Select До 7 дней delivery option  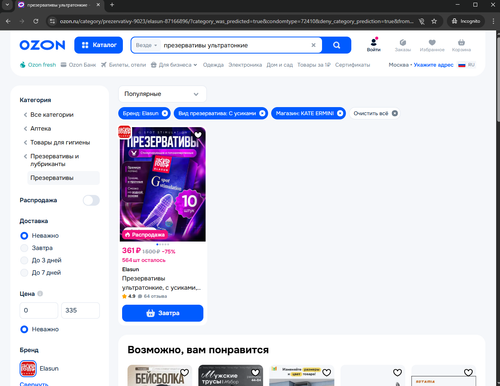point(24,273)
